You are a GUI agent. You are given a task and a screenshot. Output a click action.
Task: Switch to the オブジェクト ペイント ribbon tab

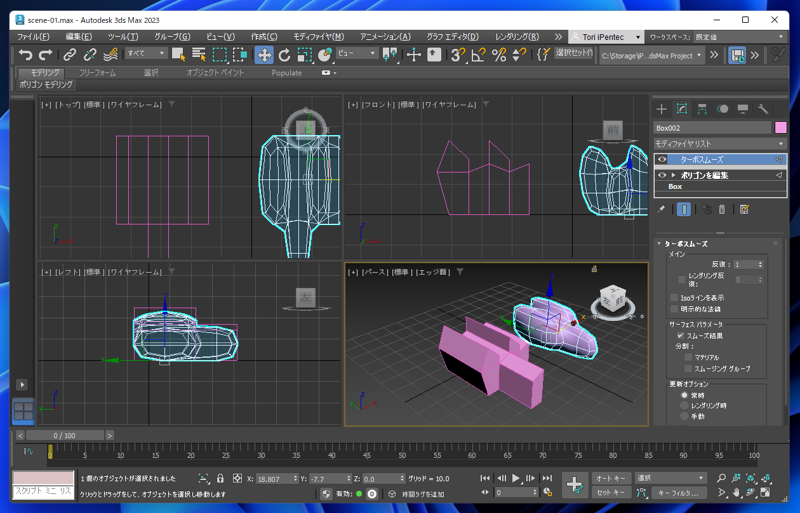(x=215, y=72)
